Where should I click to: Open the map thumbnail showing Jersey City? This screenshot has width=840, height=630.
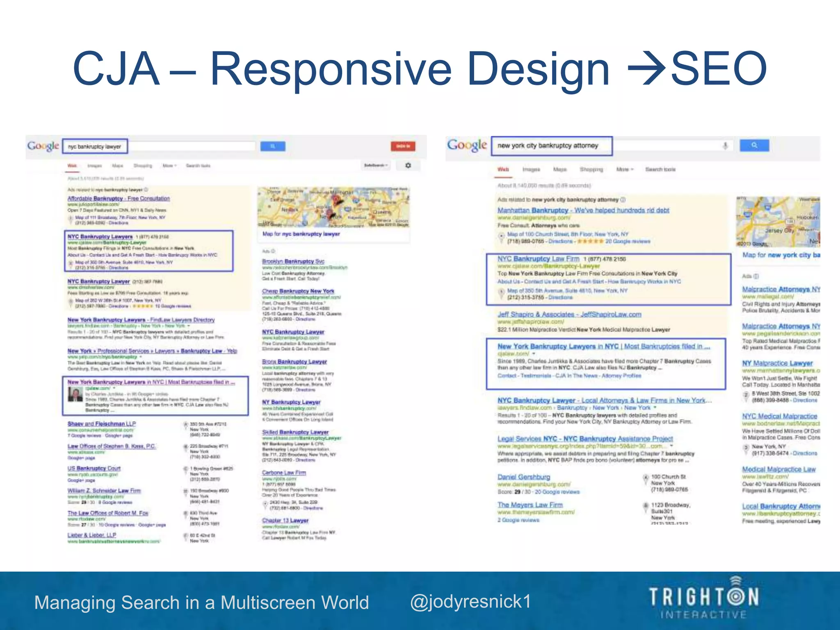point(778,222)
